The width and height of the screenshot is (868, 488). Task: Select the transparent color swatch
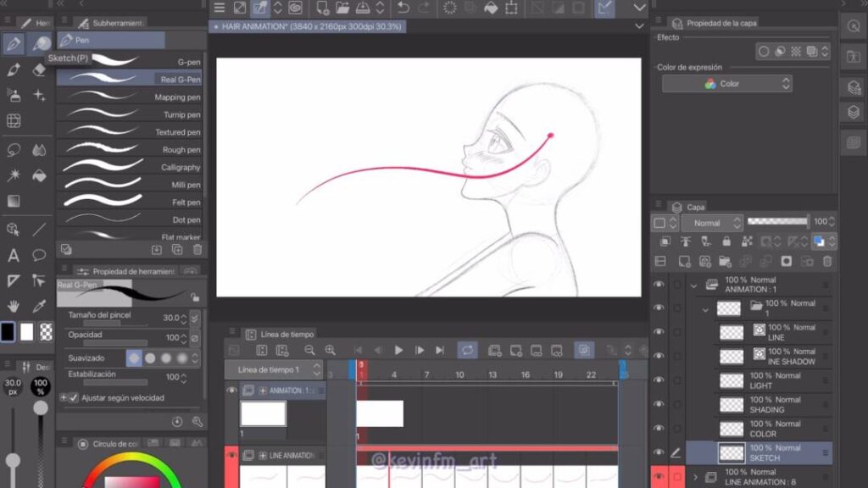[47, 332]
